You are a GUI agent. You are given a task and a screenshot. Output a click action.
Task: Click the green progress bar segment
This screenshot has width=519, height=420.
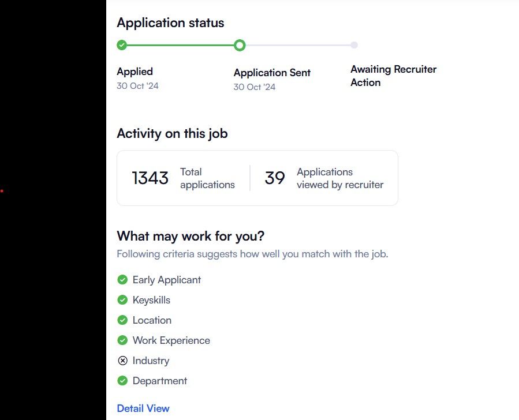pyautogui.click(x=180, y=45)
